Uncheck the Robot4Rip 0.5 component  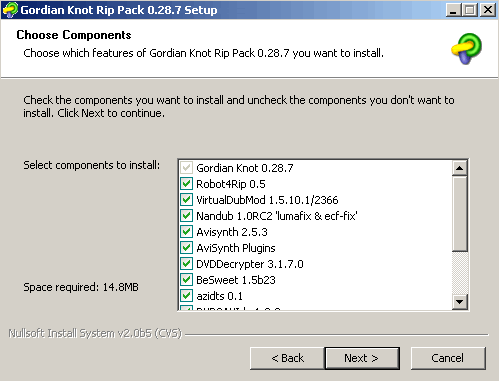pyautogui.click(x=186, y=184)
